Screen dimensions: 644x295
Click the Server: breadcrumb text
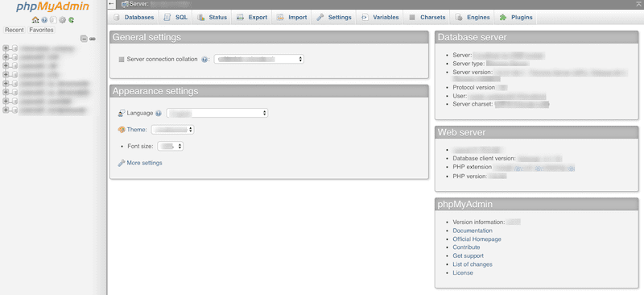pos(138,5)
